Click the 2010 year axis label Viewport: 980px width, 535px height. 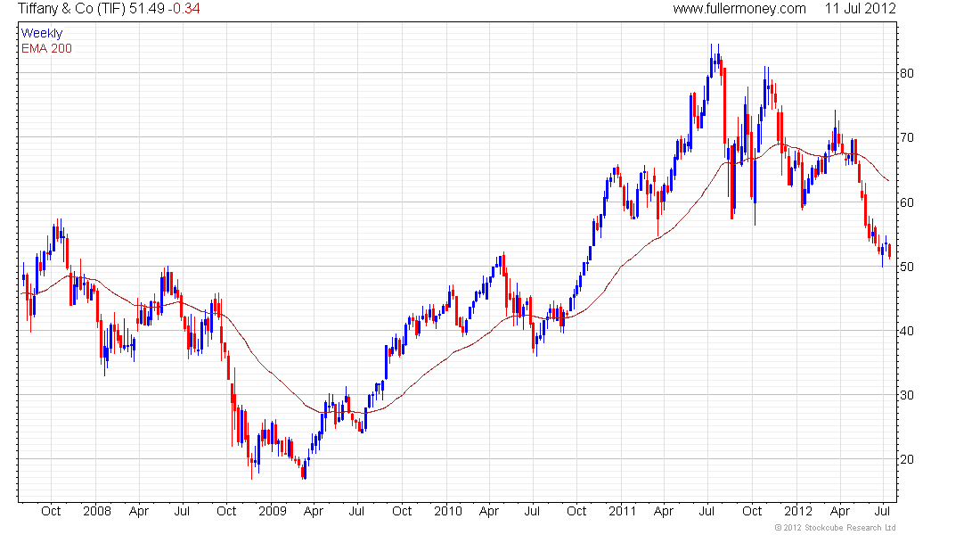[448, 511]
